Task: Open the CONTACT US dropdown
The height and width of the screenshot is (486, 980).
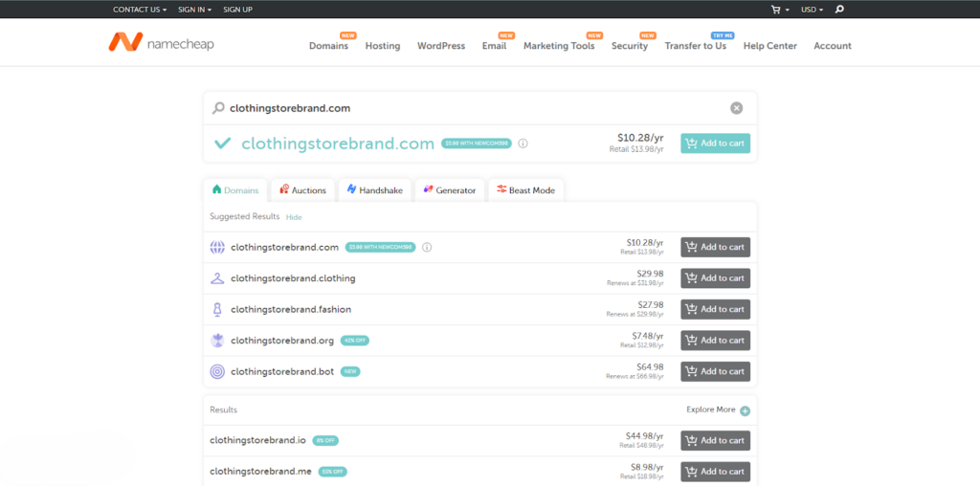Action: 140,10
